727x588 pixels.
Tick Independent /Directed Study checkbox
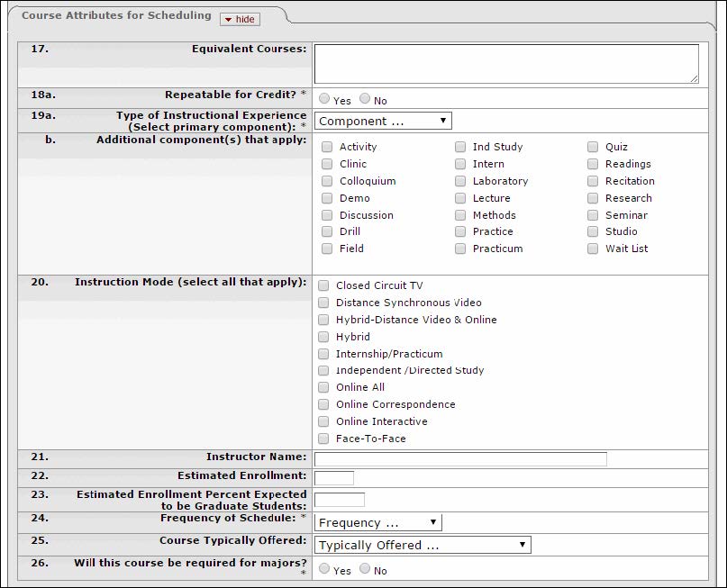pyautogui.click(x=323, y=371)
